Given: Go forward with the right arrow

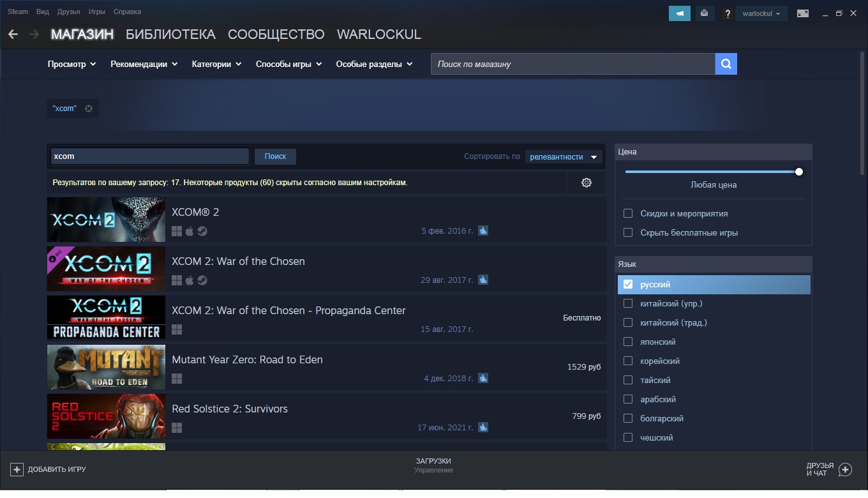Looking at the screenshot, I should pos(34,34).
